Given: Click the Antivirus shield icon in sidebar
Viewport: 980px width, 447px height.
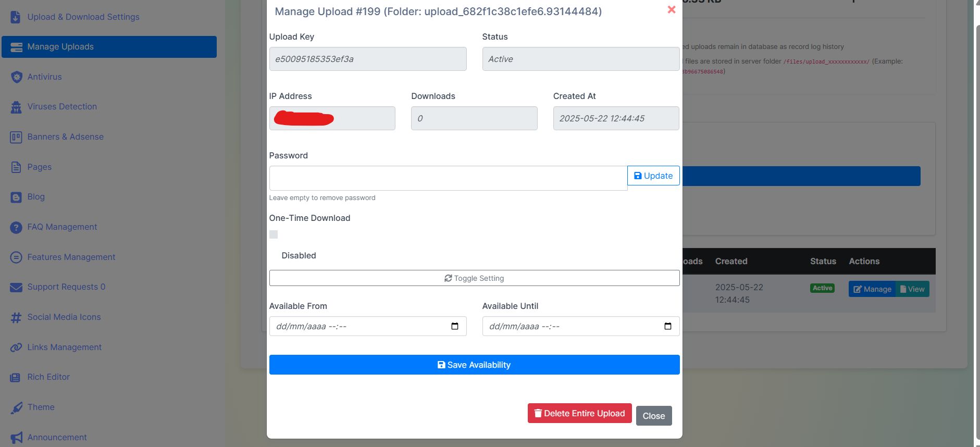Looking at the screenshot, I should point(16,77).
